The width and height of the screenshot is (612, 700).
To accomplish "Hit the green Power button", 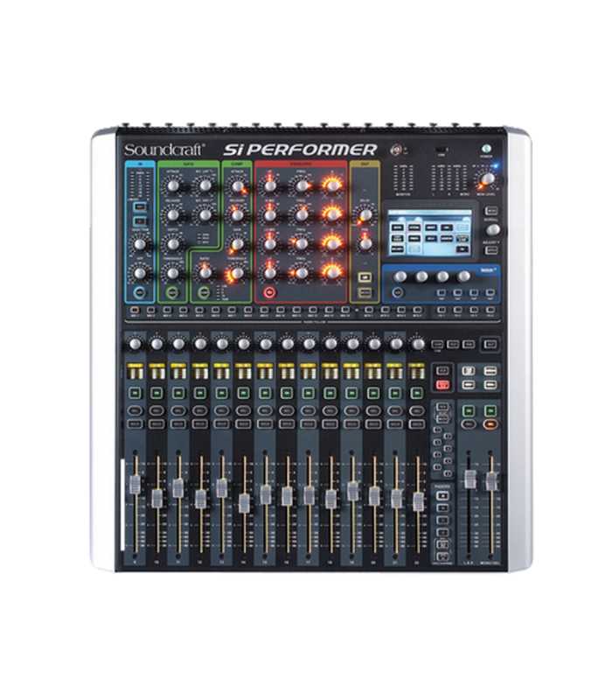I will coord(486,148).
